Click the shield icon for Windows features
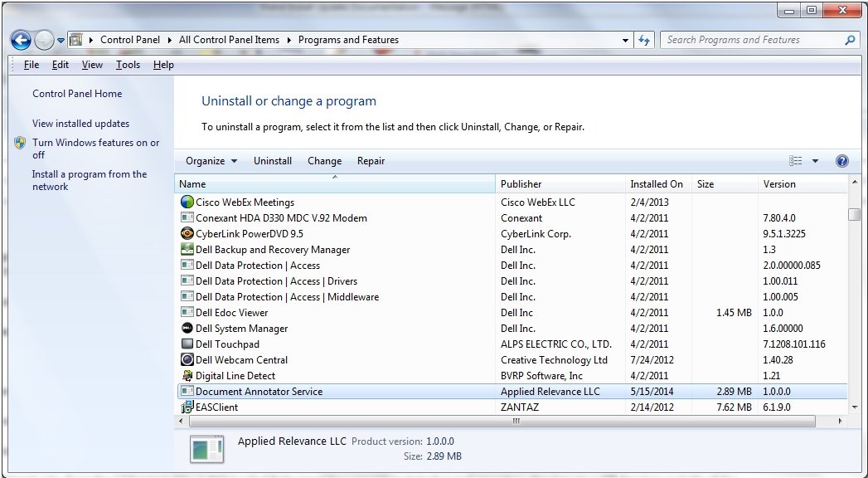 [x=20, y=143]
